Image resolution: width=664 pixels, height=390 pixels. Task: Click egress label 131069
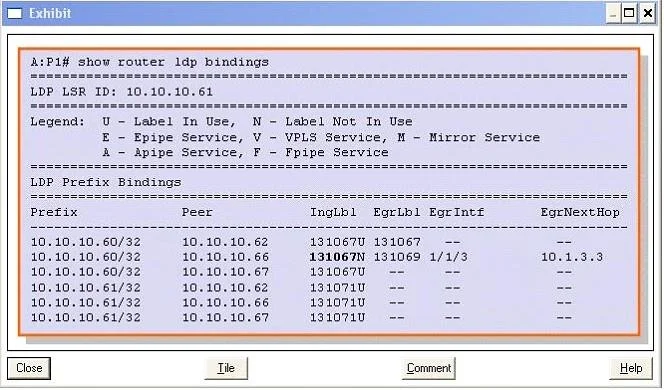pos(397,257)
